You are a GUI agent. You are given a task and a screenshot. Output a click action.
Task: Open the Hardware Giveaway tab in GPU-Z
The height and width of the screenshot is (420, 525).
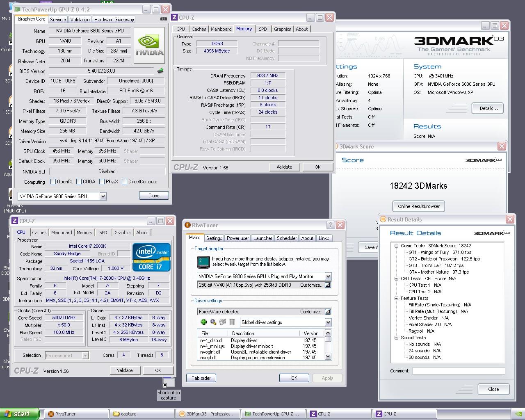114,20
